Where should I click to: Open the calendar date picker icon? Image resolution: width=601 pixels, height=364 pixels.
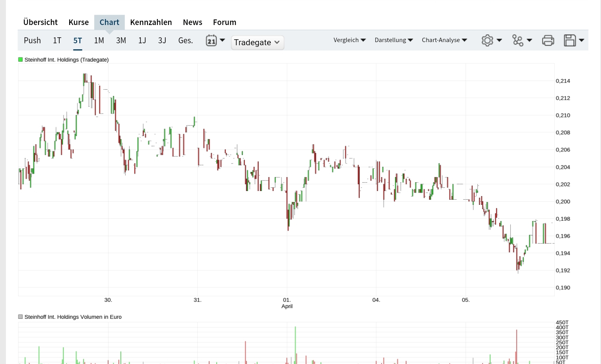[x=211, y=40]
